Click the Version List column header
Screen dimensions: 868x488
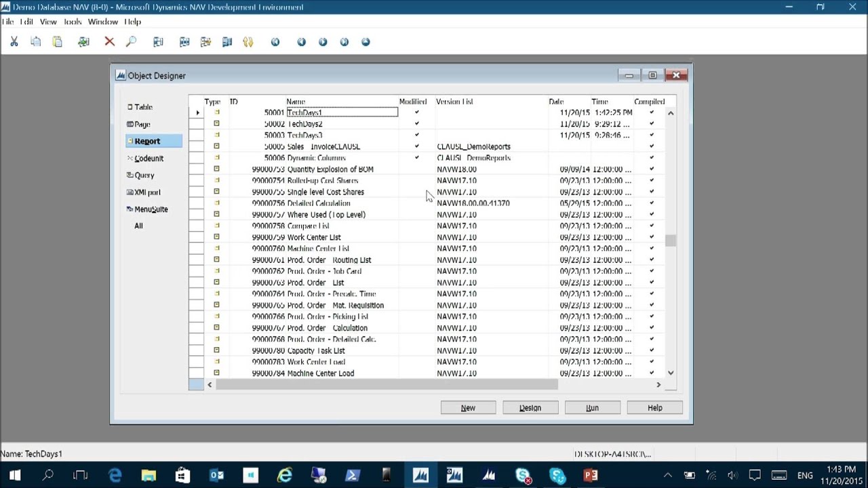tap(454, 102)
